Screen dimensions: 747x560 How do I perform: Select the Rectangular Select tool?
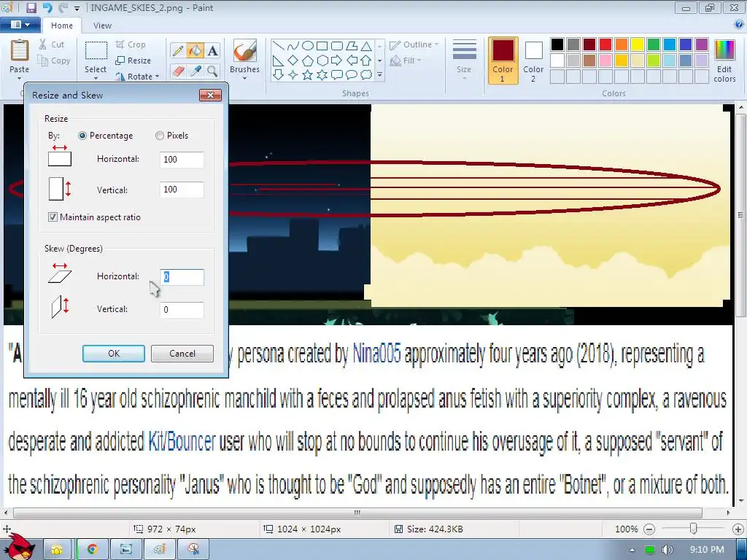[x=96, y=50]
